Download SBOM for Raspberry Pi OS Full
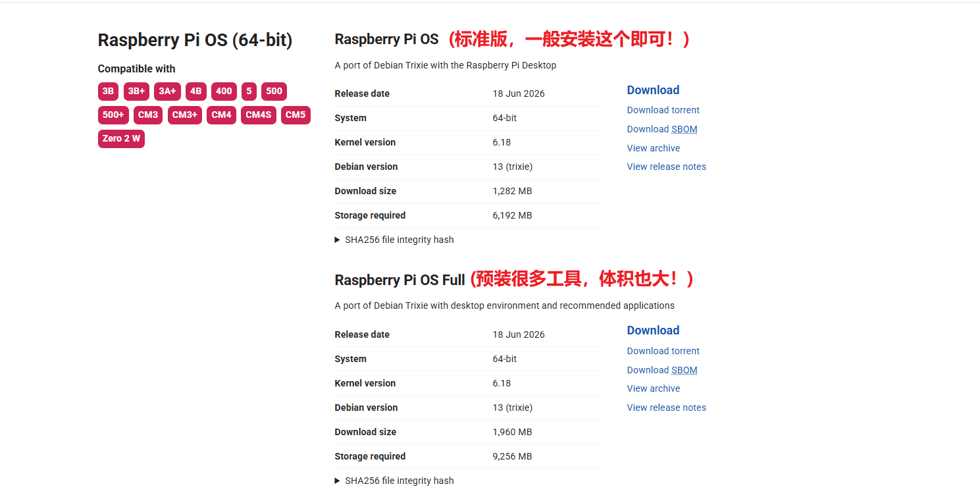 point(662,370)
